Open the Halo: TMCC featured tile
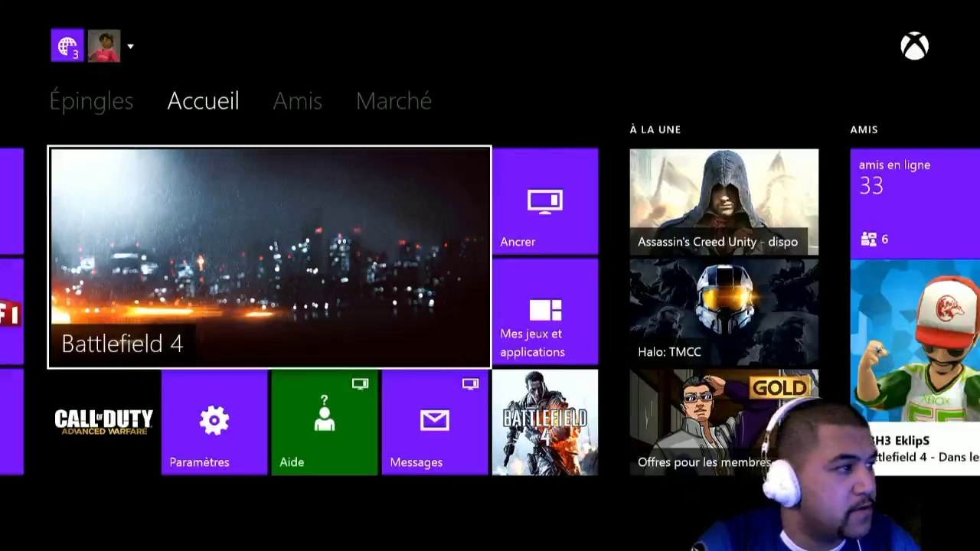Viewport: 980px width, 551px height. [x=724, y=312]
